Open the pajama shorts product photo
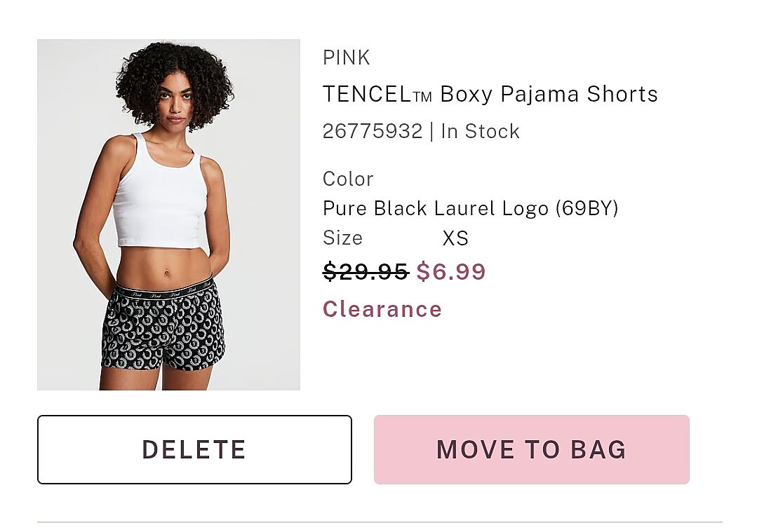This screenshot has height=532, width=757. pyautogui.click(x=168, y=214)
